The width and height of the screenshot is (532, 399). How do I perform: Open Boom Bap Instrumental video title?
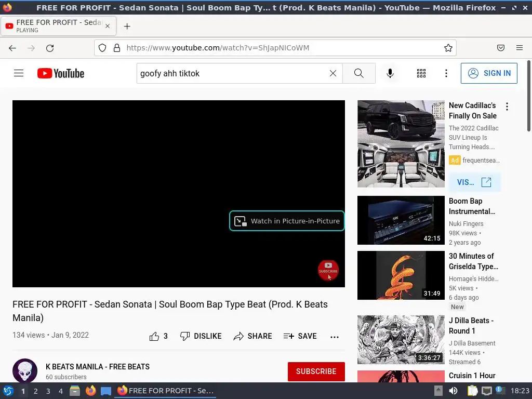click(x=472, y=206)
